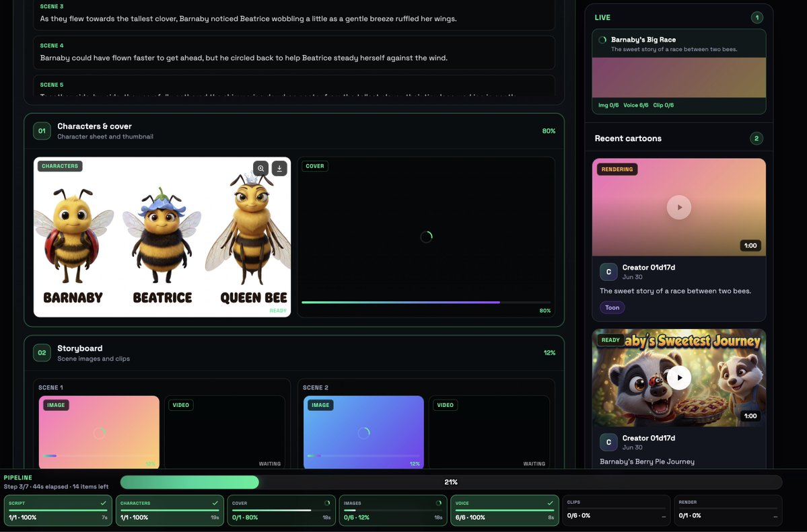
Task: Click the Toon tag
Action: coord(612,307)
